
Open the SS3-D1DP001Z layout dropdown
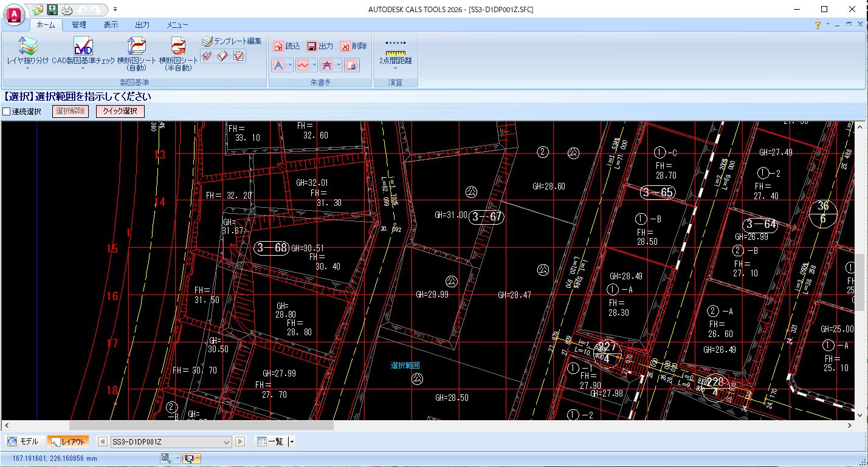(x=227, y=442)
